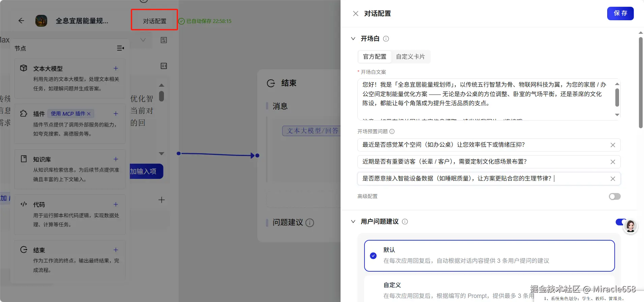Click the workflow title 全息宜居能量规...

82,21
